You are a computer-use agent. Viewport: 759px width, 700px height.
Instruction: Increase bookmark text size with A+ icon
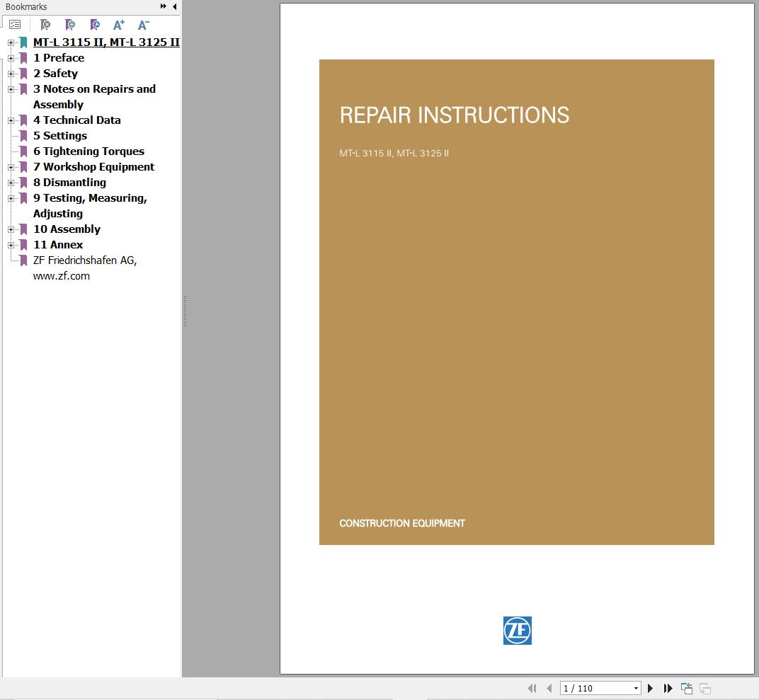(119, 24)
